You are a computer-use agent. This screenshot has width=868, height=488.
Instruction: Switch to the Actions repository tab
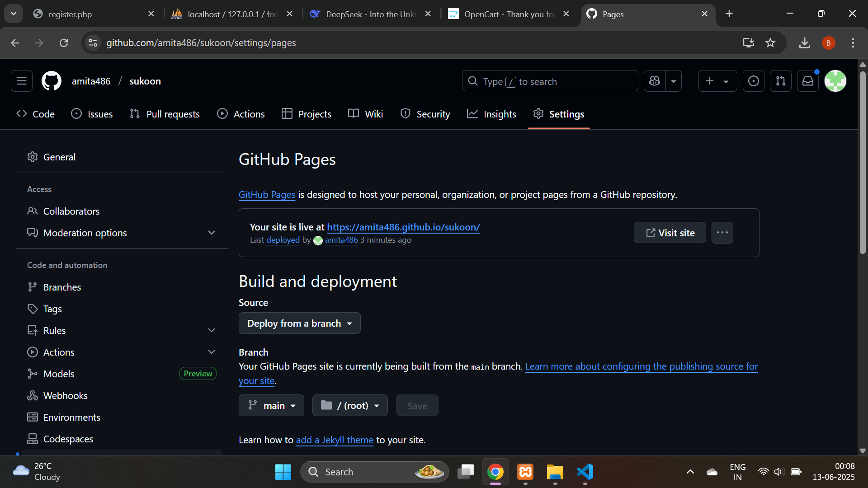coord(241,114)
